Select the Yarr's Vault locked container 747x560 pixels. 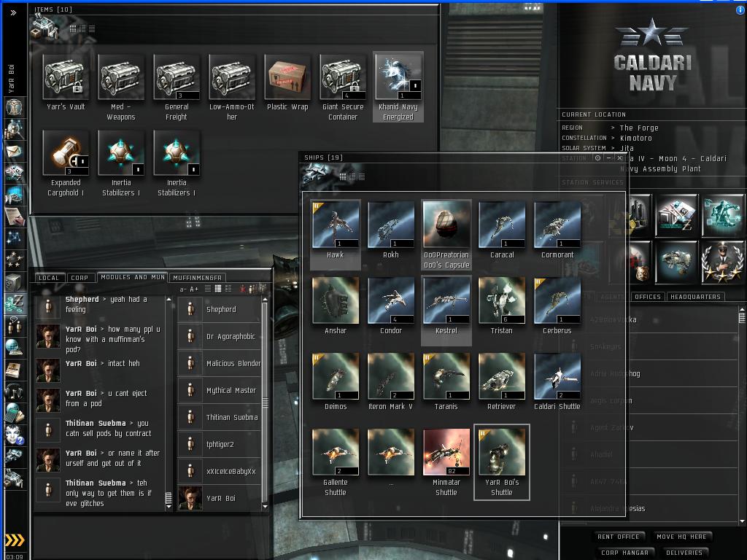[x=66, y=83]
